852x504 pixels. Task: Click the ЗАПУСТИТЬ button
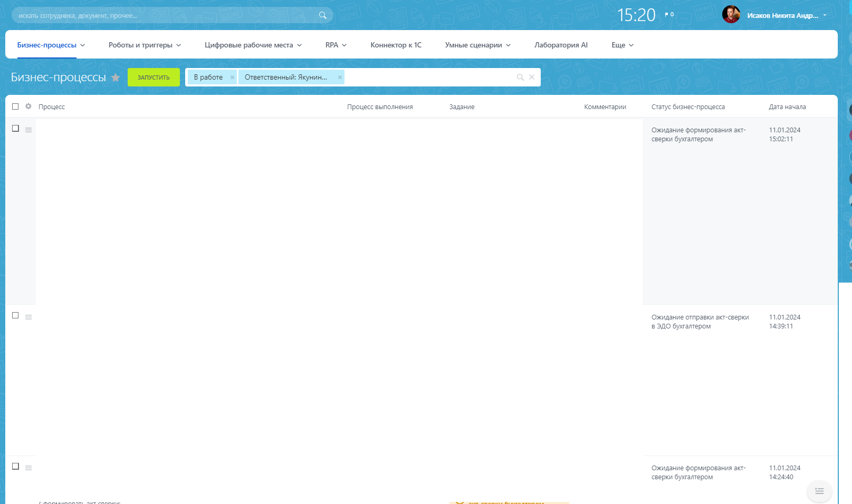154,77
